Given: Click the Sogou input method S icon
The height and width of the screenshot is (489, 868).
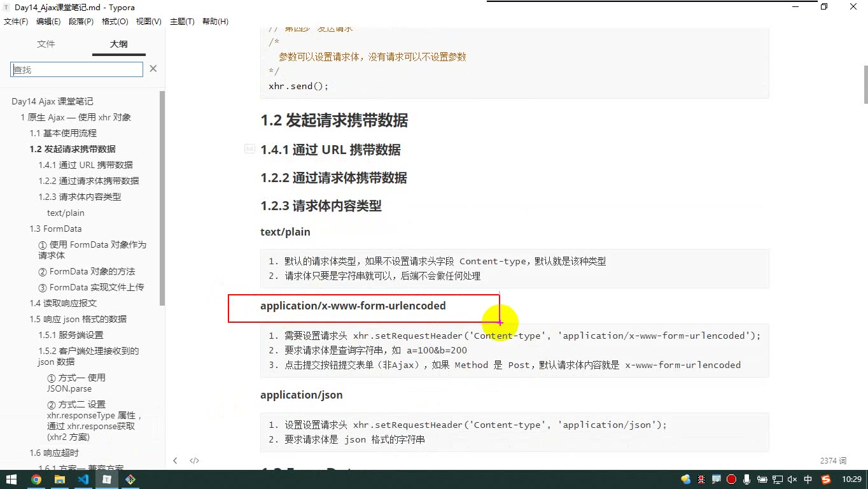Looking at the screenshot, I should [826, 479].
